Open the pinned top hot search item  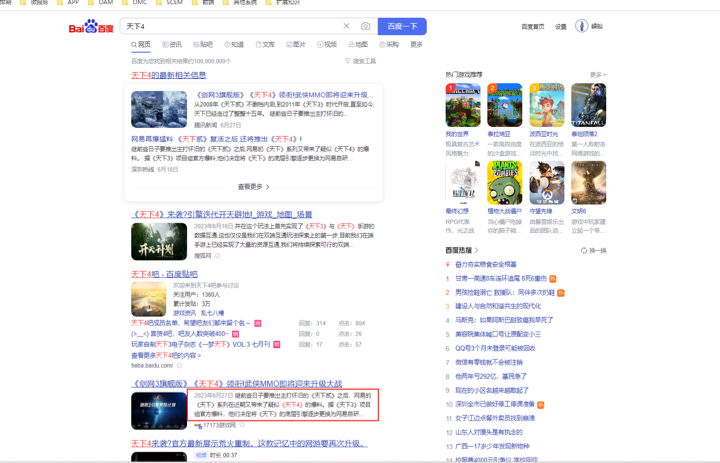coord(485,264)
